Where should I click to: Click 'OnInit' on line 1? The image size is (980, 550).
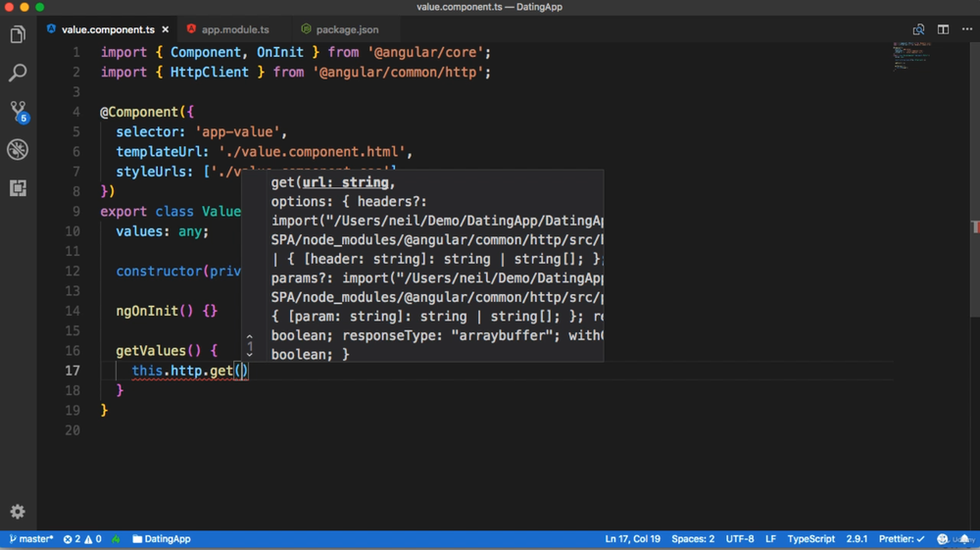pyautogui.click(x=280, y=52)
